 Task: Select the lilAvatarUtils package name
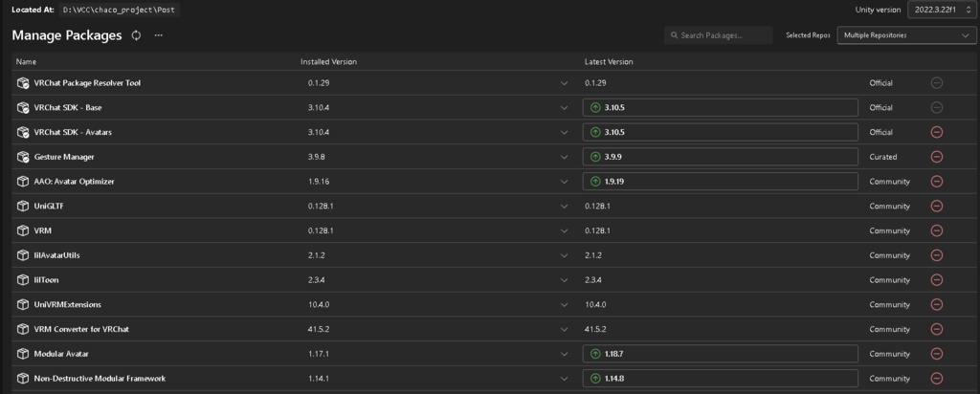point(56,255)
